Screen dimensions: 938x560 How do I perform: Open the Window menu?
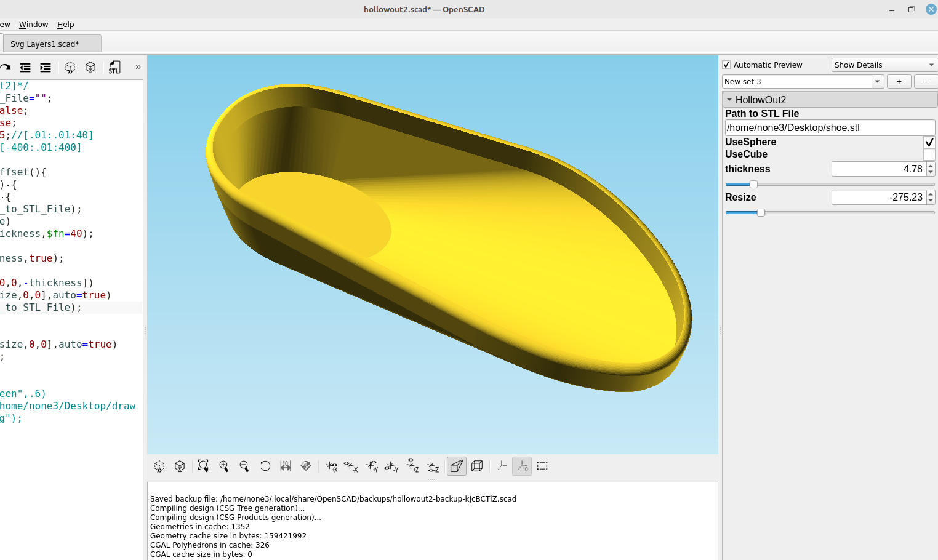33,25
